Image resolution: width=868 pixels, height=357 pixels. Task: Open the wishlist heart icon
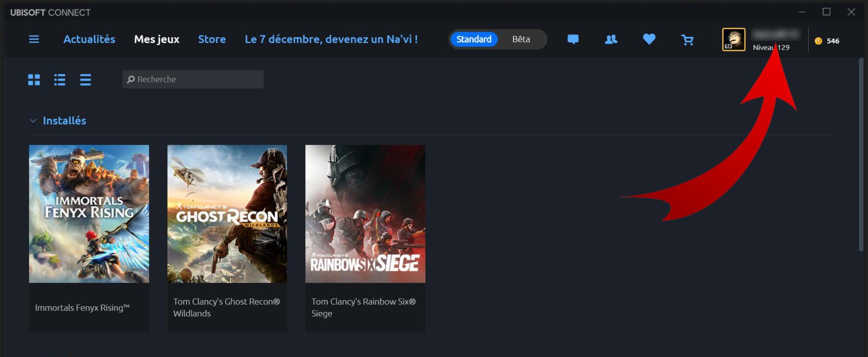click(x=649, y=39)
